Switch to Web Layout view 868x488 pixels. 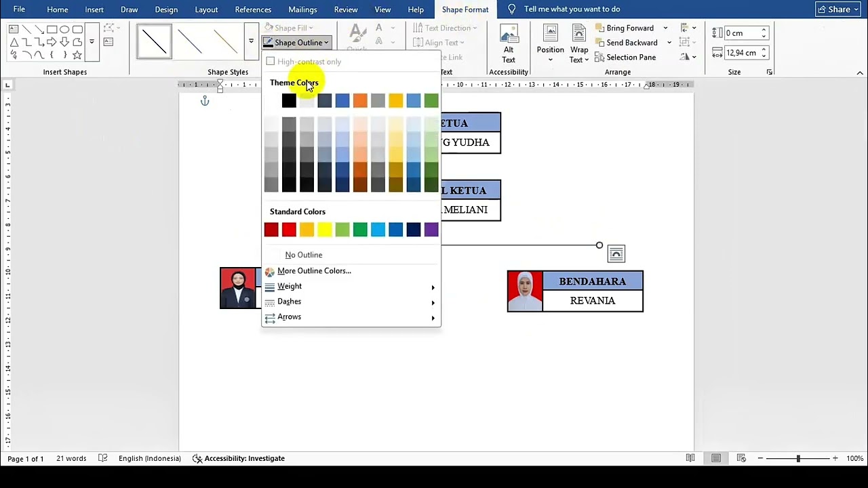pos(741,458)
